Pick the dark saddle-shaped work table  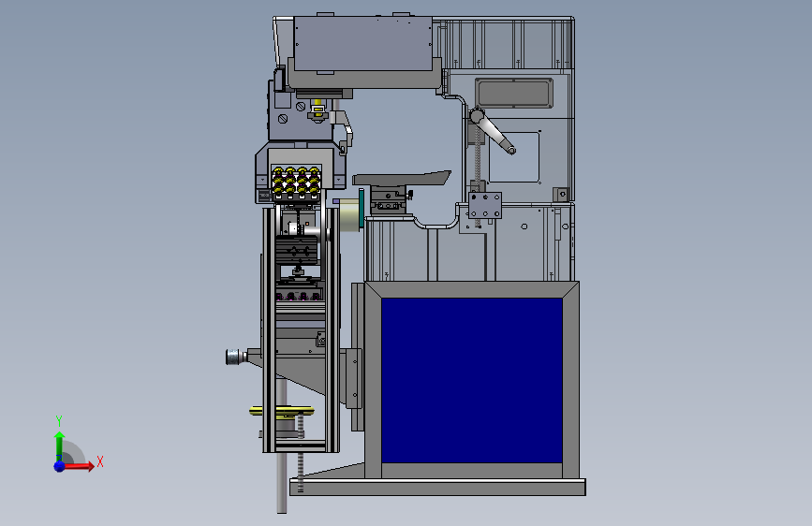tap(402, 178)
